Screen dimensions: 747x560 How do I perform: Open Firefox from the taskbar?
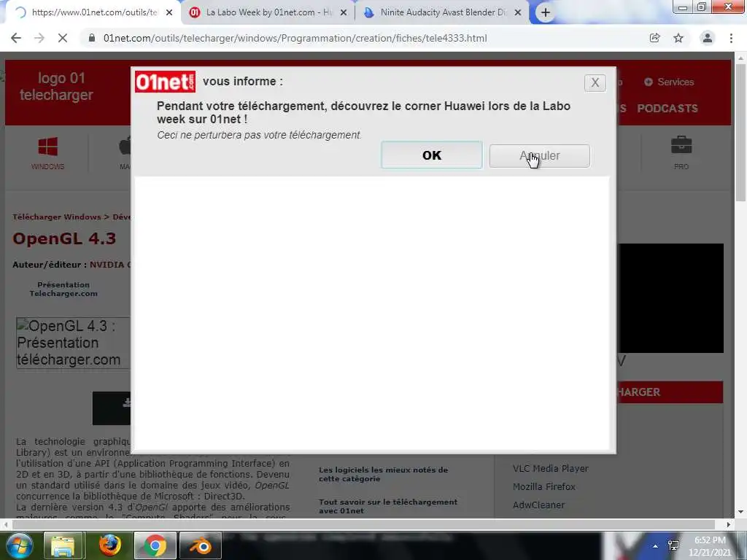109,545
